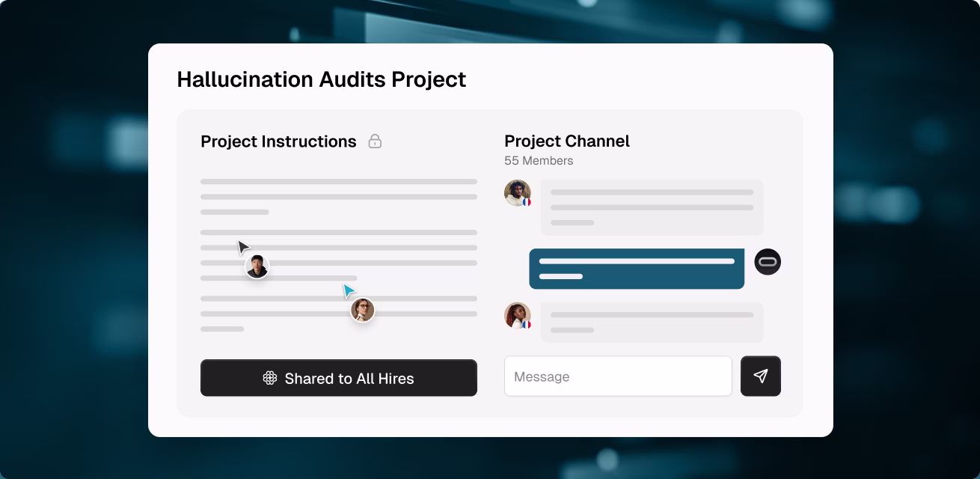Click the dark pill badge beside the teal message
The width and height of the screenshot is (980, 479).
pos(767,262)
